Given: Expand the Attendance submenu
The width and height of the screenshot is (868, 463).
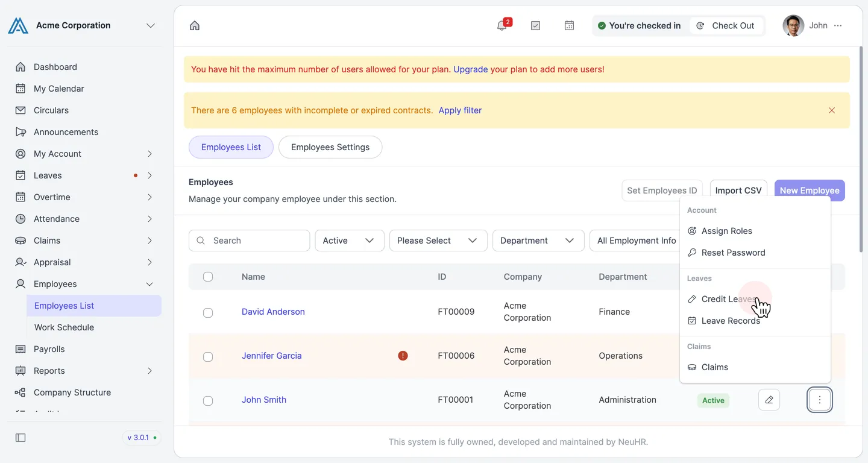Looking at the screenshot, I should pos(149,219).
